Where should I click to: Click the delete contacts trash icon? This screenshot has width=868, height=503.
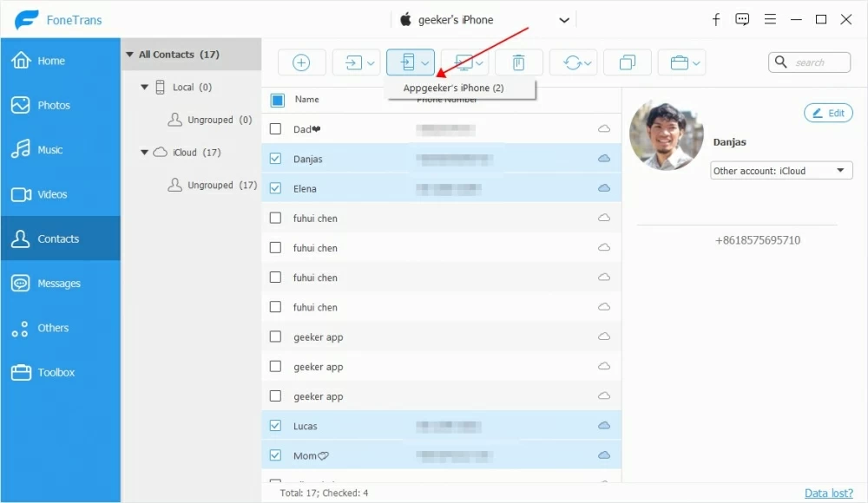point(518,62)
